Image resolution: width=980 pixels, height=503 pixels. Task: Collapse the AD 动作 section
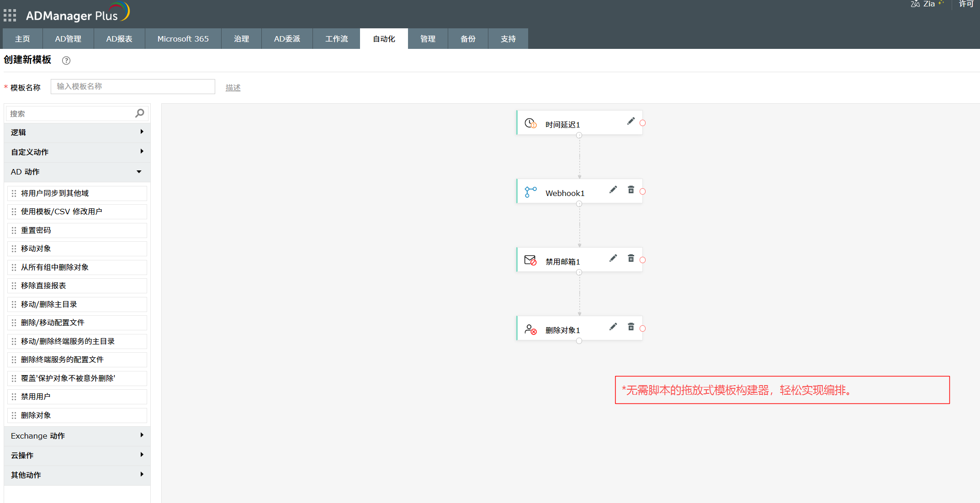click(77, 172)
